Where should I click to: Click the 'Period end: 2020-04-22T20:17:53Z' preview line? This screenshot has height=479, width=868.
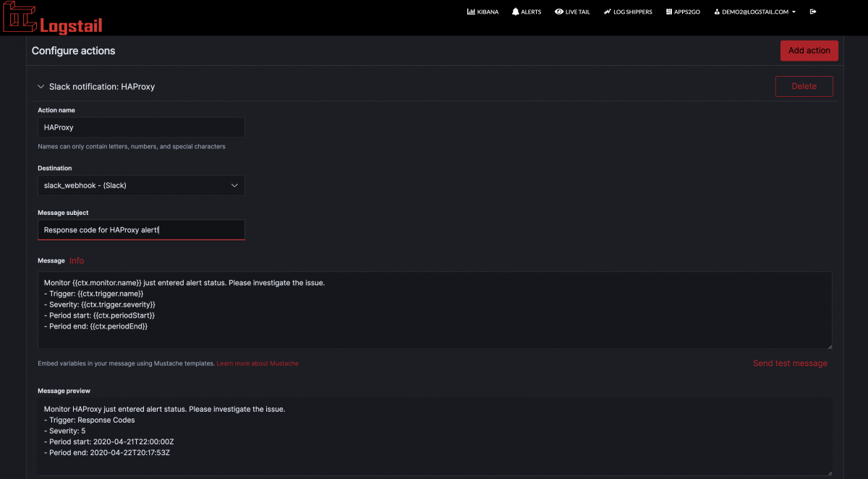(x=107, y=452)
